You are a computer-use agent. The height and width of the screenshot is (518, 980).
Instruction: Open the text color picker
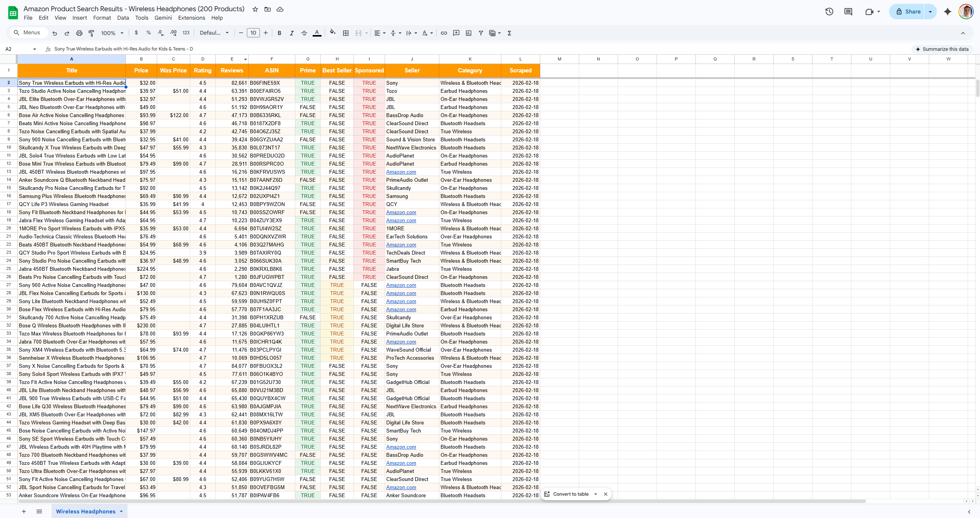(x=317, y=33)
